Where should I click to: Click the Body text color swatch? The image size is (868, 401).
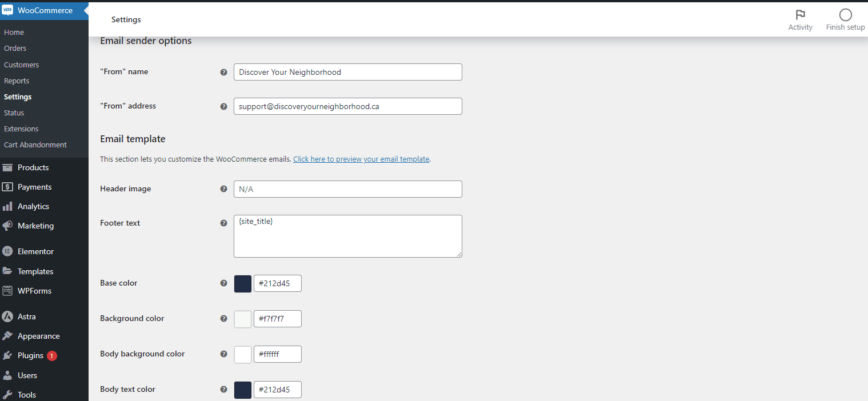pyautogui.click(x=243, y=390)
